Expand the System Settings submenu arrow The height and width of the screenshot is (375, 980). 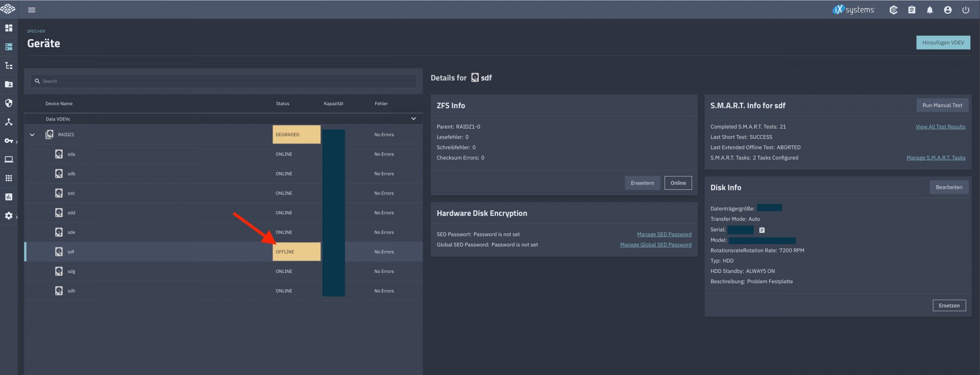click(17, 217)
